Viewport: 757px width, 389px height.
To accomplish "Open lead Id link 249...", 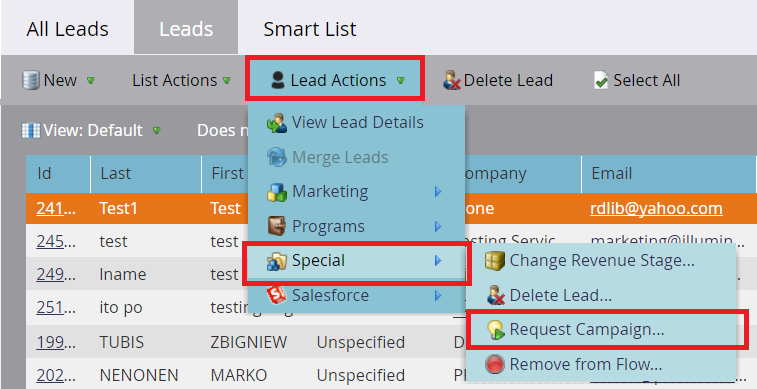I will click(x=56, y=274).
